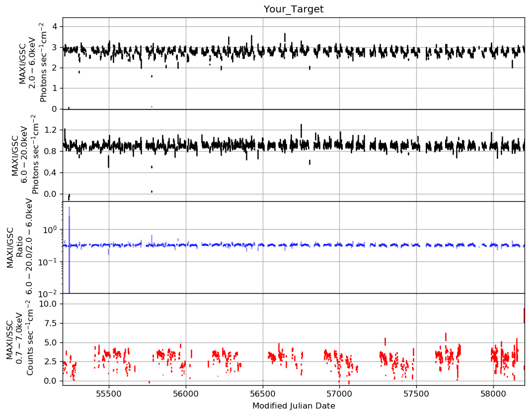Screen dimensions: 532x417
Task: Select the 'Modified Julian Date' x-axis label
Action: click(294, 406)
